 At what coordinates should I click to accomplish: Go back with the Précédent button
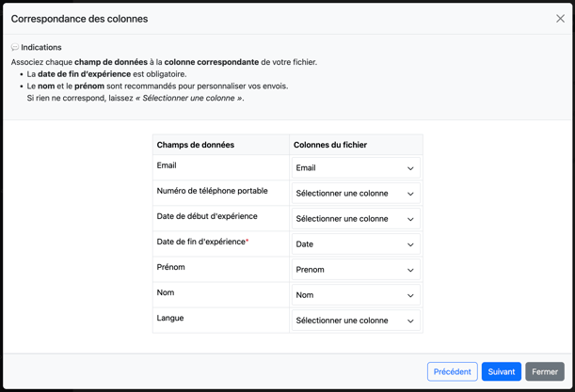pyautogui.click(x=452, y=371)
